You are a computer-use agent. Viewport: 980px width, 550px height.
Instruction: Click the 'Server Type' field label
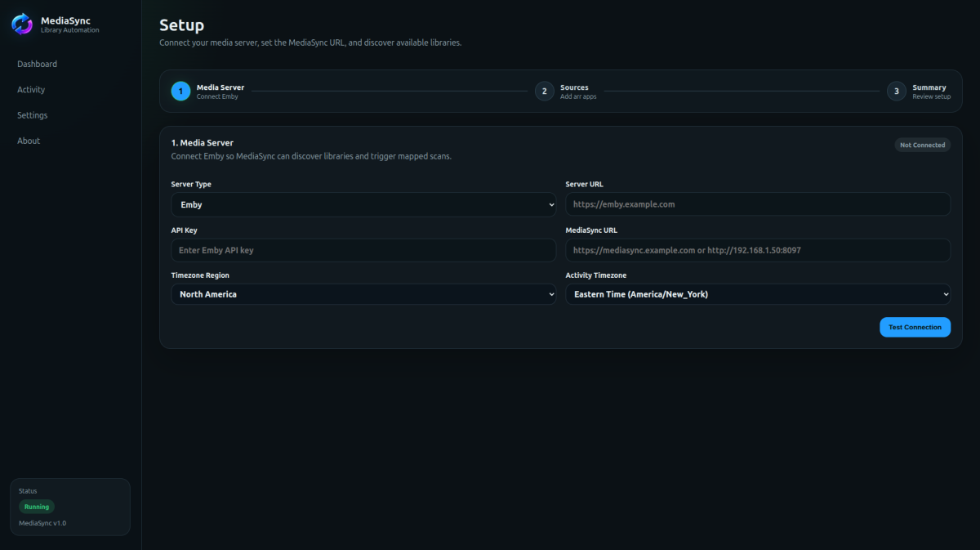click(191, 185)
